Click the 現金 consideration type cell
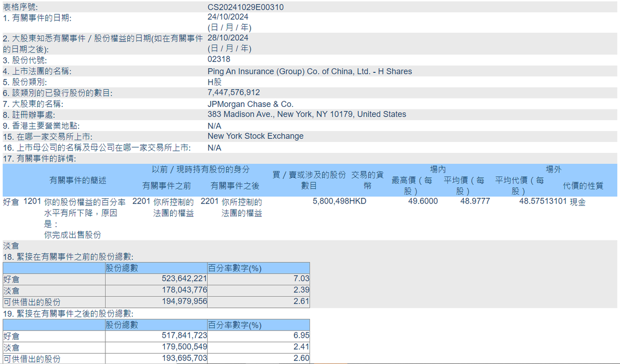 [578, 201]
